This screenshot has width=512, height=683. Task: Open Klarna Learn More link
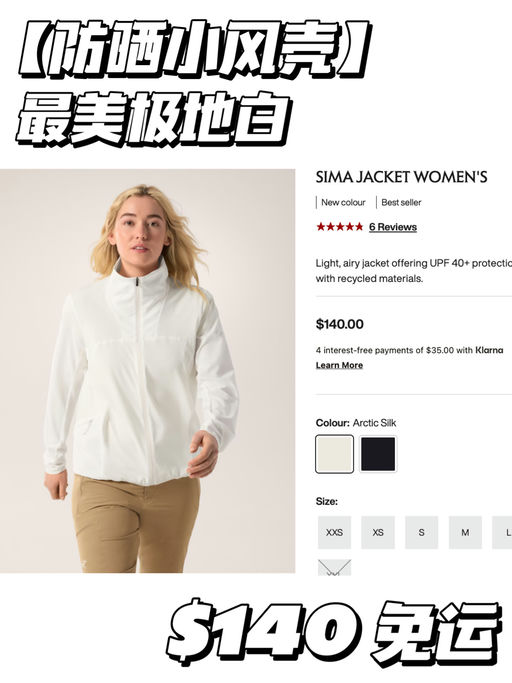[x=339, y=365]
